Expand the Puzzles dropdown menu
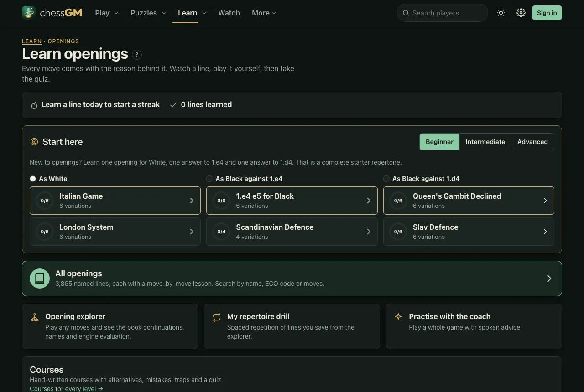The height and width of the screenshot is (392, 584). click(148, 13)
